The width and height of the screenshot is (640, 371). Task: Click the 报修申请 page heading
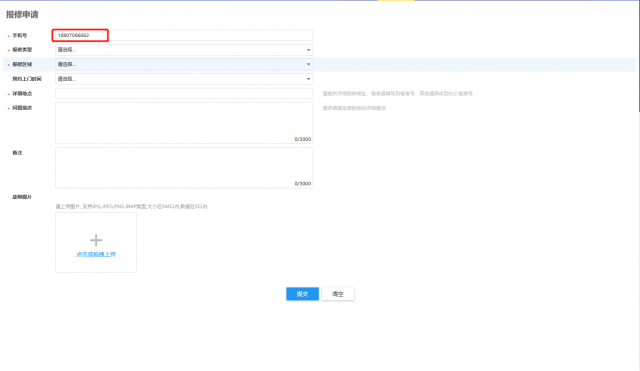point(22,15)
